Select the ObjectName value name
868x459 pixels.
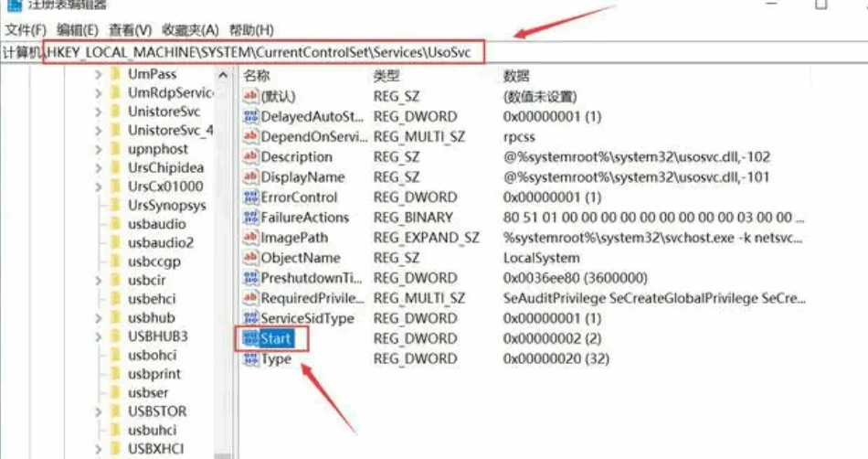point(301,258)
